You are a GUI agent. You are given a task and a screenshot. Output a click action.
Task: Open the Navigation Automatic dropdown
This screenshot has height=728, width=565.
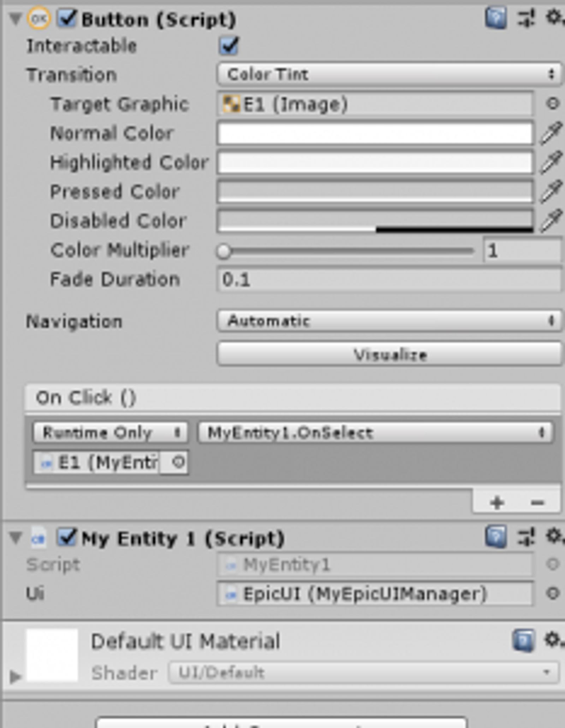point(389,321)
